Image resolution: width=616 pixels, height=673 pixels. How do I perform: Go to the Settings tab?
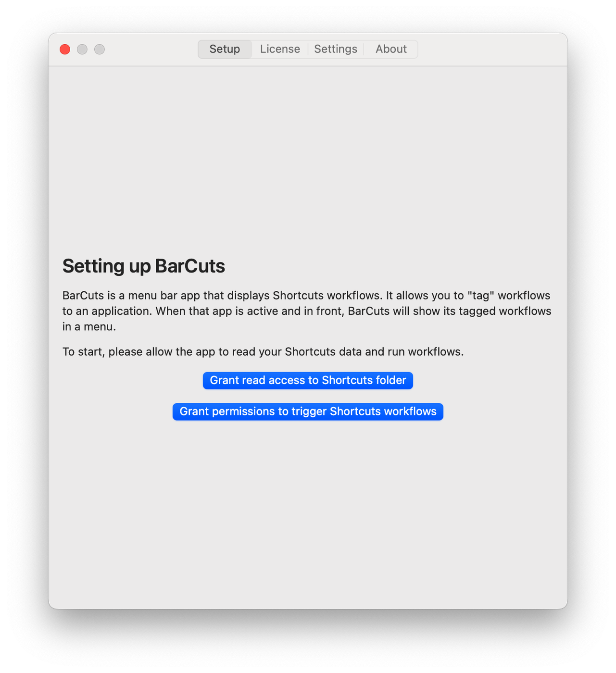pyautogui.click(x=336, y=49)
